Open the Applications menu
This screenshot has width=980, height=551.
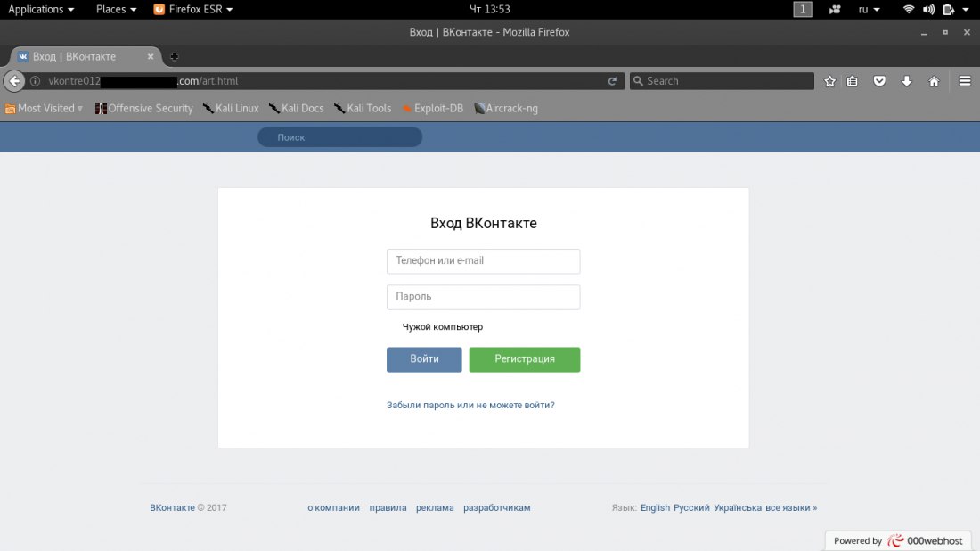pos(41,10)
